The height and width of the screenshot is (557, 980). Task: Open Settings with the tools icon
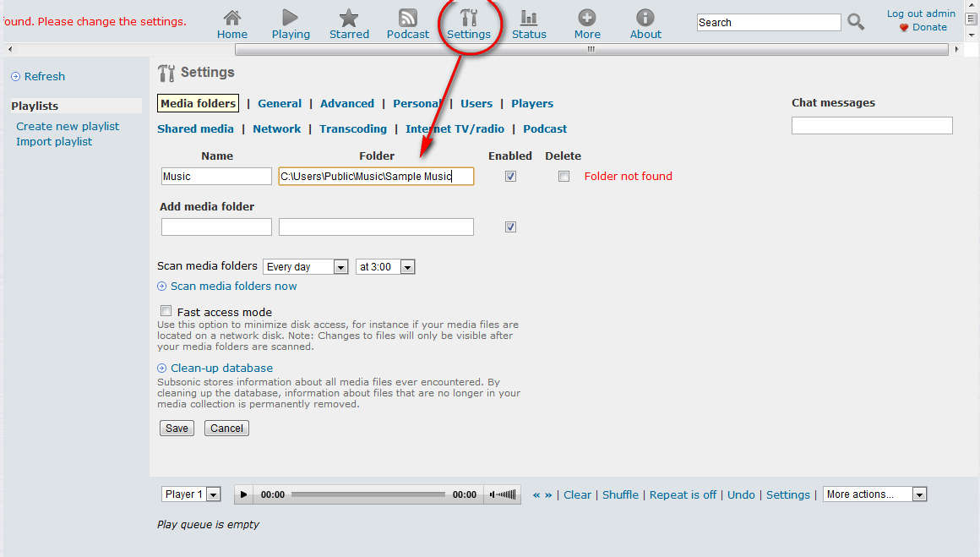(x=468, y=18)
